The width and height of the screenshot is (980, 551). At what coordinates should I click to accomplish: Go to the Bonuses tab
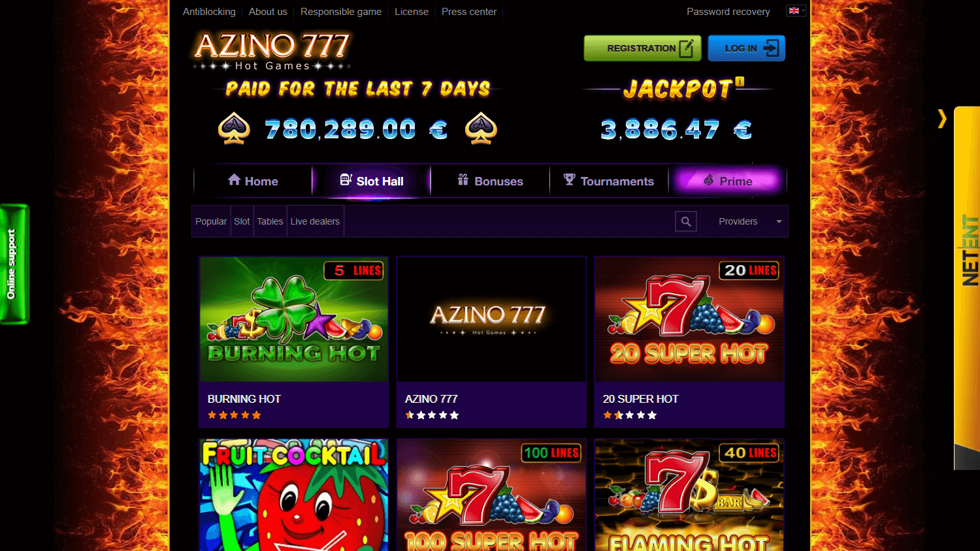(490, 181)
